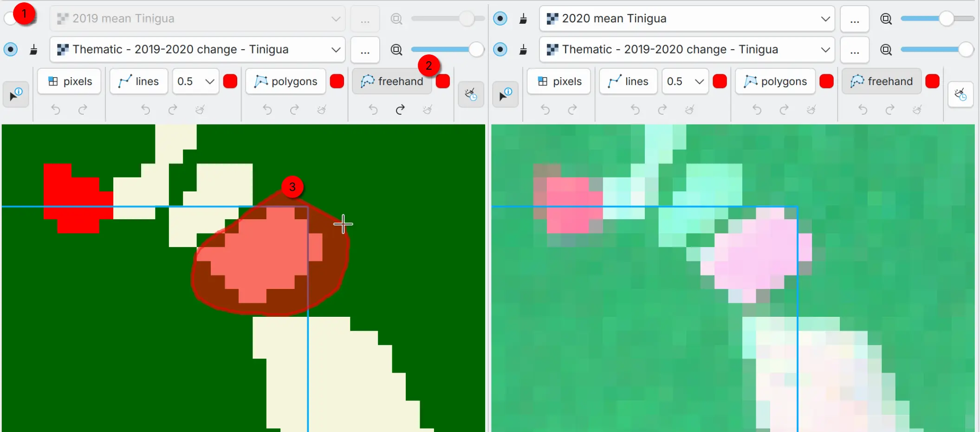980x432 pixels.
Task: Open the 2020 mean Tinigua layer dropdown
Action: pyautogui.click(x=825, y=19)
